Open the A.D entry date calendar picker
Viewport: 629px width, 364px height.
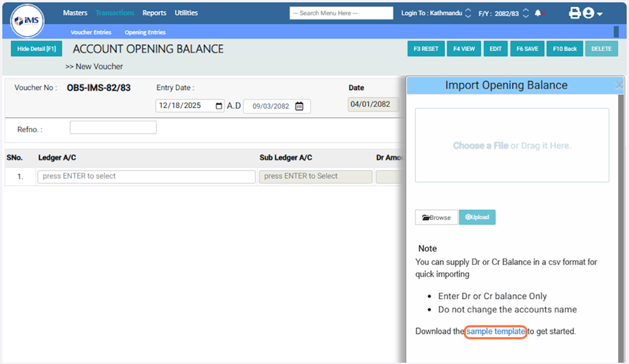(219, 107)
